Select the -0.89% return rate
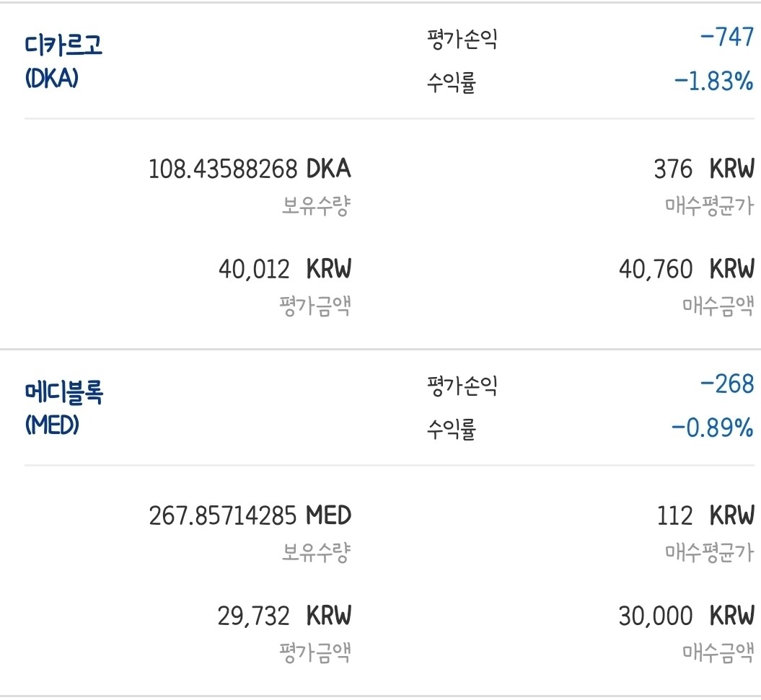The width and height of the screenshot is (761, 700). coord(712,429)
